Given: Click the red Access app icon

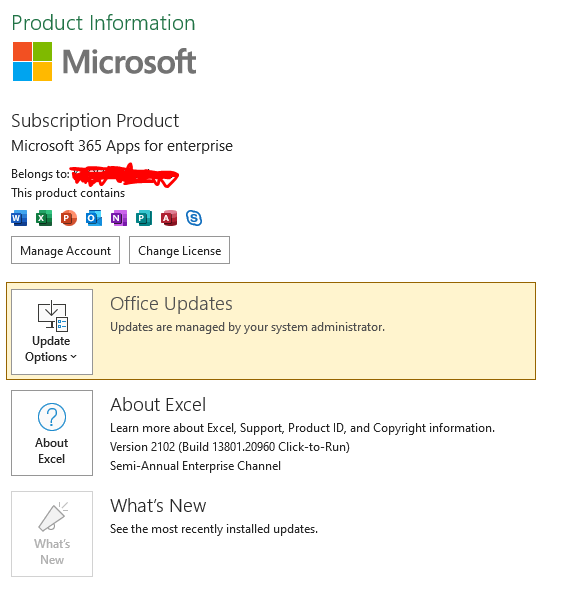Looking at the screenshot, I should [x=169, y=218].
